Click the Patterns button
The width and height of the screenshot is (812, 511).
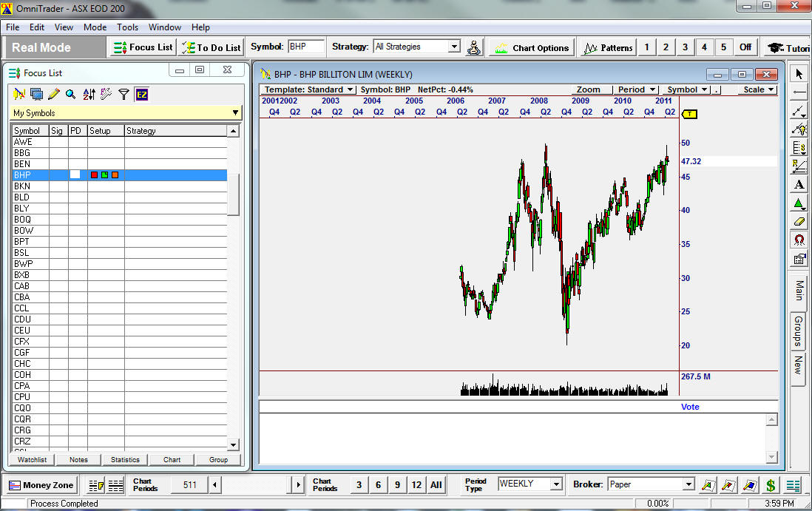point(608,47)
